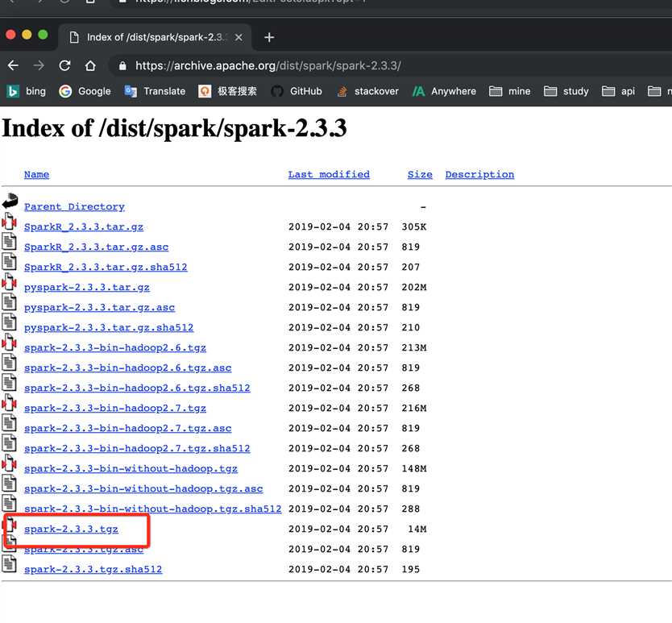The width and height of the screenshot is (672, 623).
Task: Reload the page with the refresh icon
Action: click(x=64, y=65)
